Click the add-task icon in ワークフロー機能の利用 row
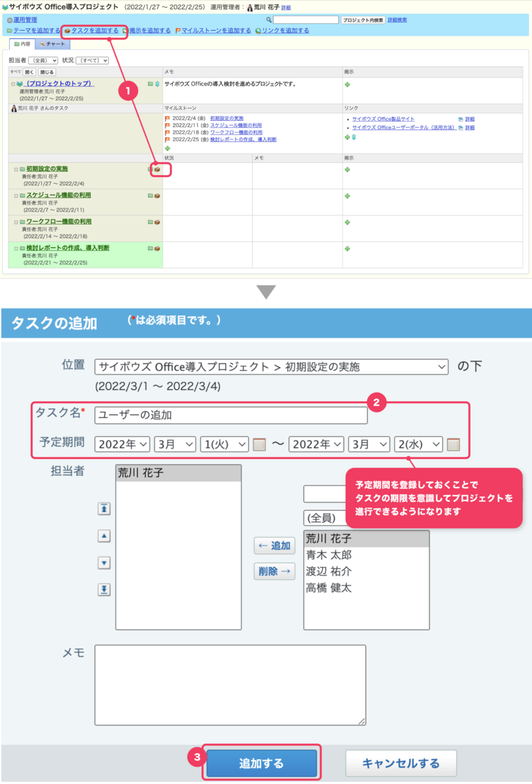The width and height of the screenshot is (532, 784). (x=157, y=222)
